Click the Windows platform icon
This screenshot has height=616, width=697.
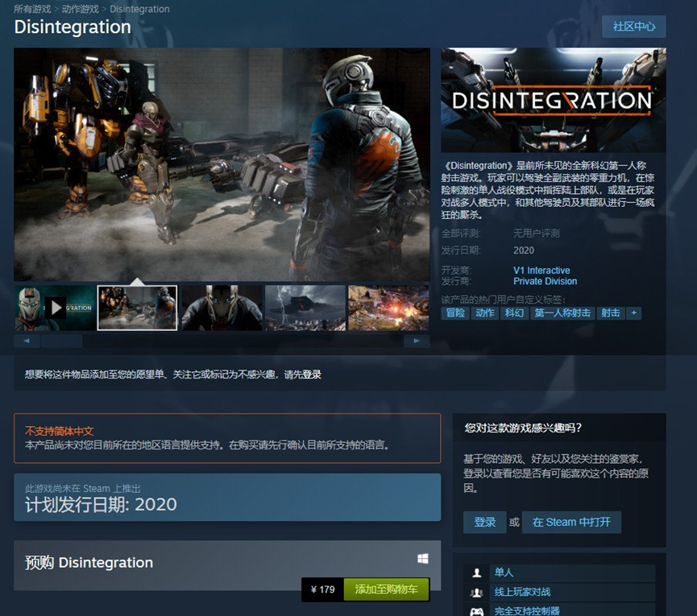(423, 559)
